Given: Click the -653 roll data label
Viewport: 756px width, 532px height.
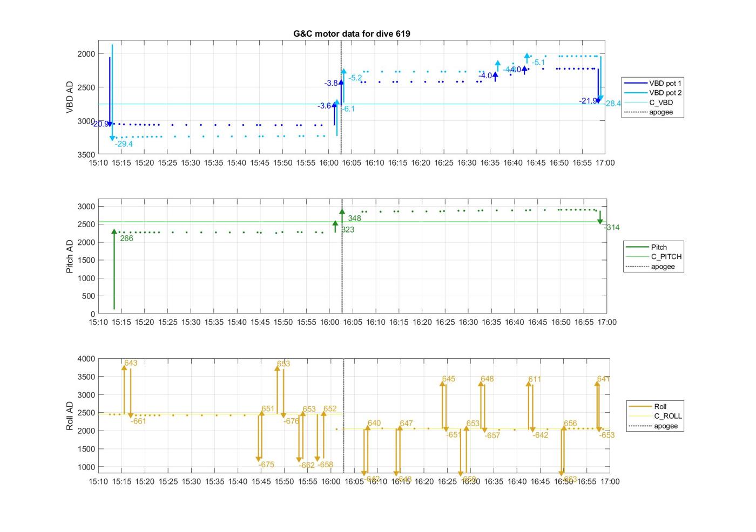Looking at the screenshot, I should coord(607,435).
